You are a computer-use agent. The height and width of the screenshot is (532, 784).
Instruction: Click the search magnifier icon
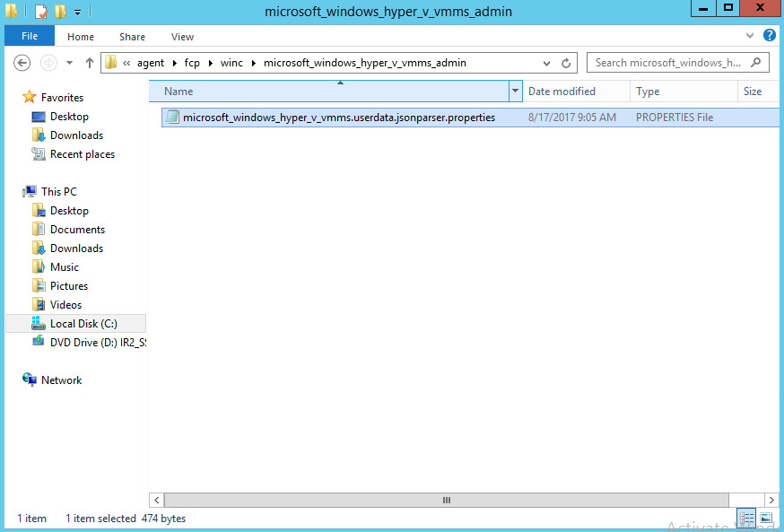756,63
